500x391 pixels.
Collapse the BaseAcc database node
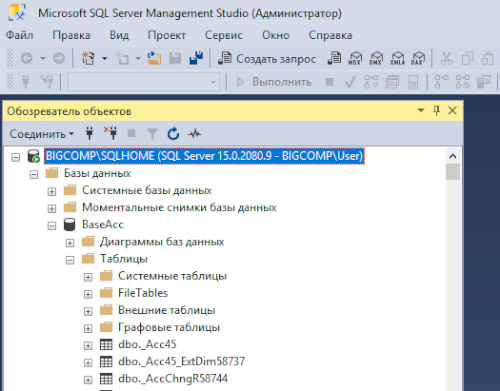coord(52,226)
